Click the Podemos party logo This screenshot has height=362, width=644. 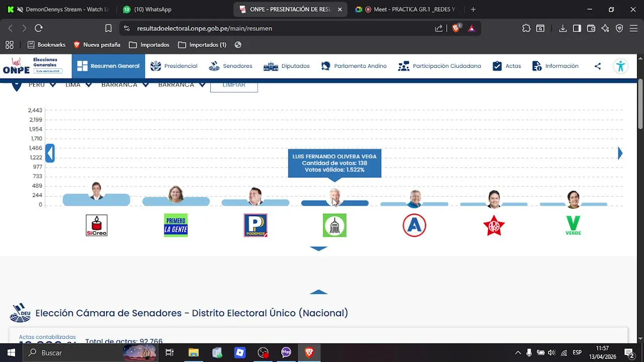point(256,225)
